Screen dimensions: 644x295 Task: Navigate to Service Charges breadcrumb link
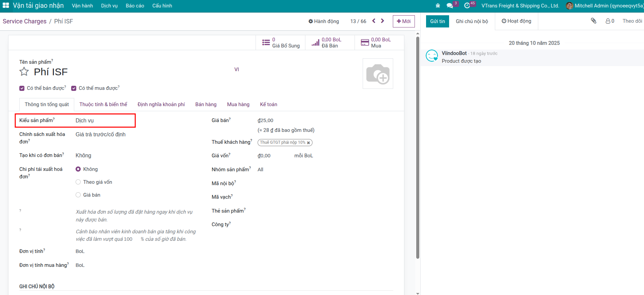tap(24, 21)
